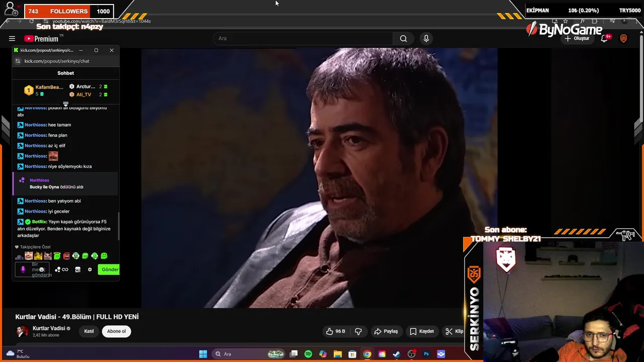Viewport: 644px width, 362px height.
Task: Click the emote in Northioss message
Action: tap(53, 156)
